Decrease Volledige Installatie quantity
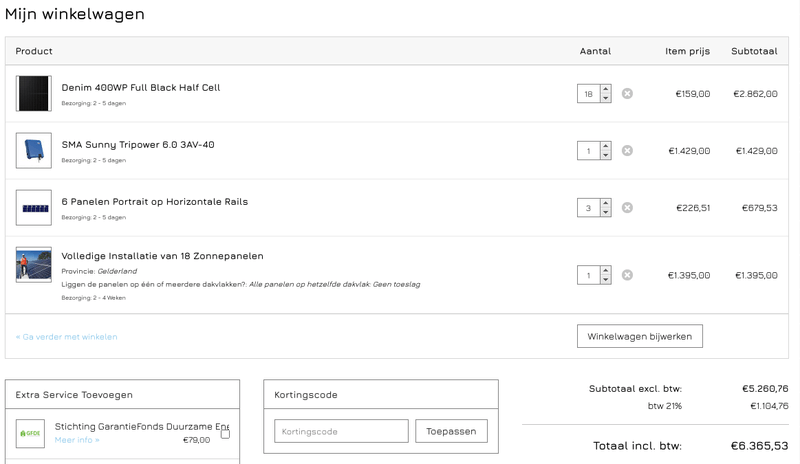The image size is (800, 464). point(606,280)
